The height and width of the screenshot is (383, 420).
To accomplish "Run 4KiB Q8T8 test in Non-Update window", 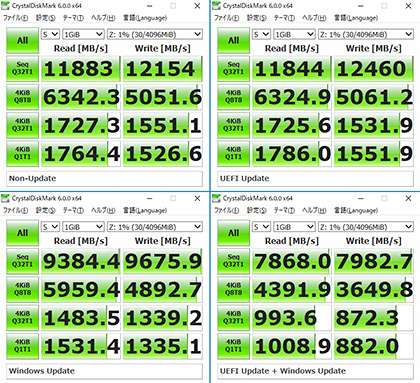I will coord(22,97).
